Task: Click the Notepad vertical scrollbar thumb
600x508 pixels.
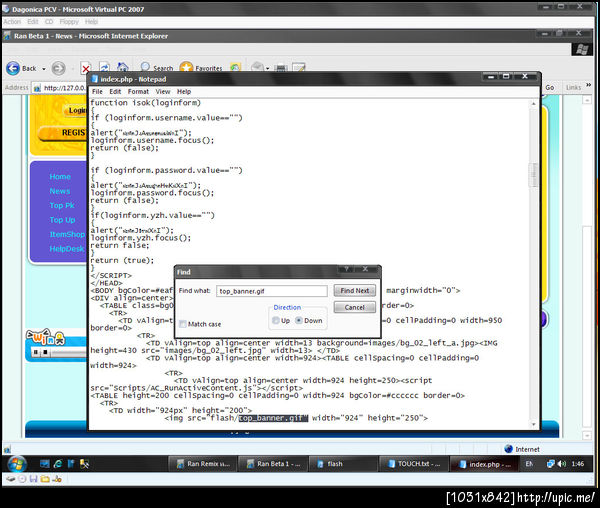Action: [533, 175]
